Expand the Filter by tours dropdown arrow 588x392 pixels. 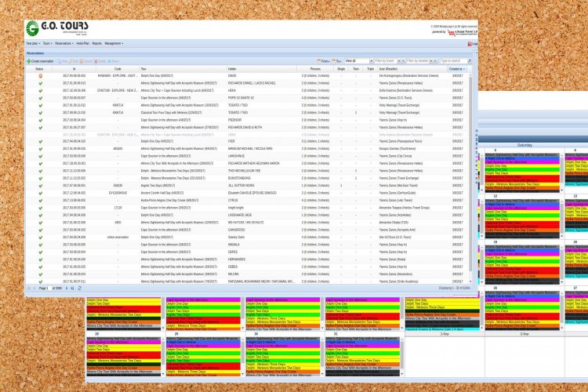(398, 61)
